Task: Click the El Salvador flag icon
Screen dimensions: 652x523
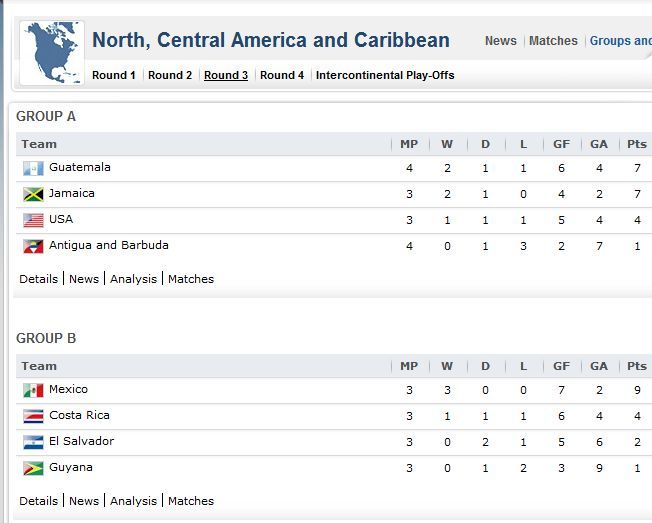Action: 33,442
